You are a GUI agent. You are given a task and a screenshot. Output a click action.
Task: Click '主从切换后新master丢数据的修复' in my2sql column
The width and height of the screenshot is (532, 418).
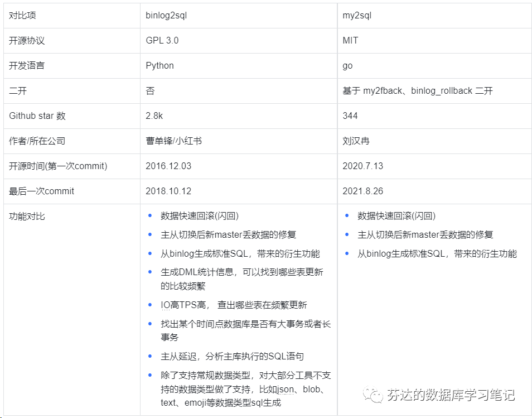(x=425, y=234)
